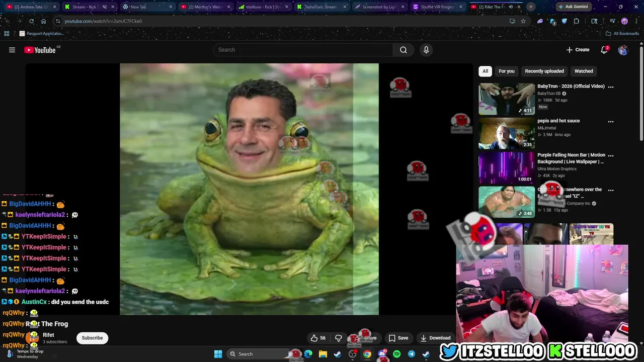644x362 pixels.
Task: Click the install app icon in address bar
Action: 512,21
